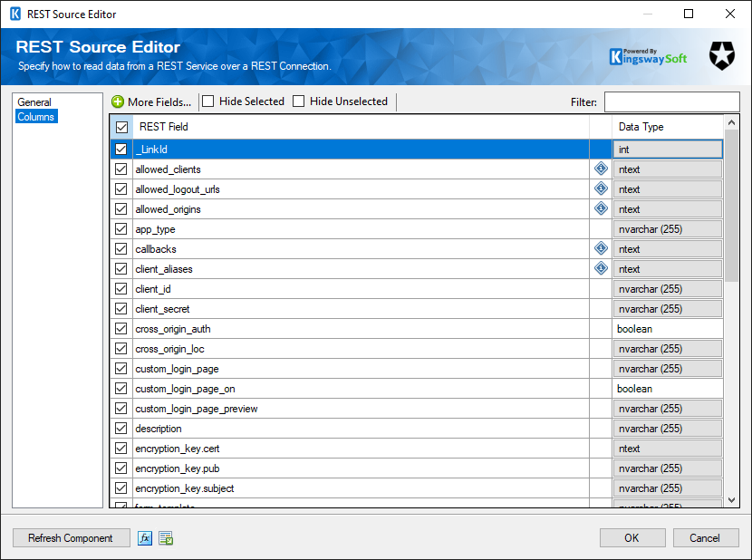Click the star shield badge icon
This screenshot has height=560, width=752.
click(x=722, y=55)
